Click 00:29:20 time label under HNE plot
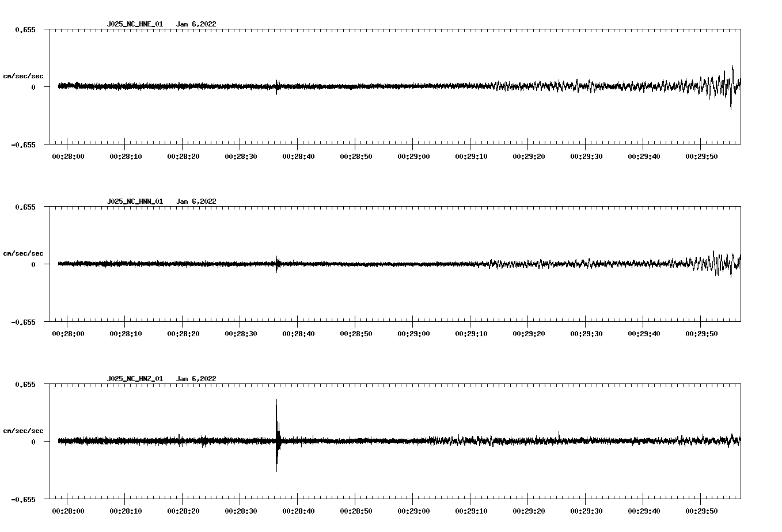Screen dimensions: 782x532 tap(529, 156)
